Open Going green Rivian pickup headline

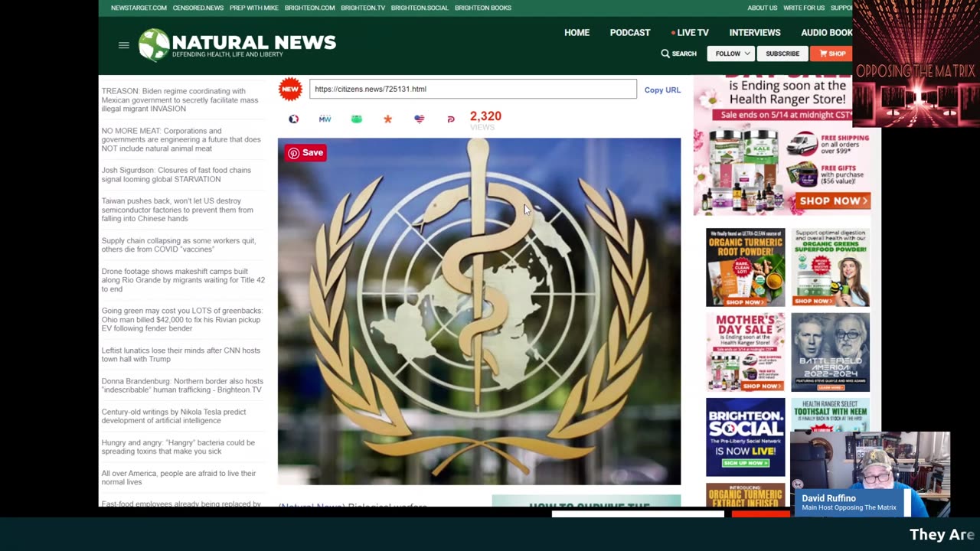(x=182, y=319)
